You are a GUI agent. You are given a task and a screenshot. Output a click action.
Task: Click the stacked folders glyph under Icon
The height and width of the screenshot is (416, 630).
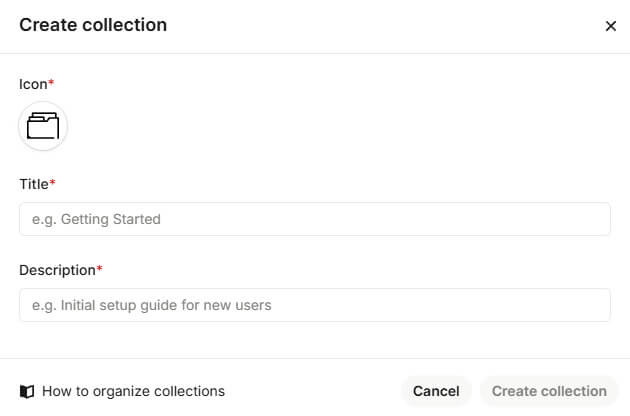coord(43,126)
